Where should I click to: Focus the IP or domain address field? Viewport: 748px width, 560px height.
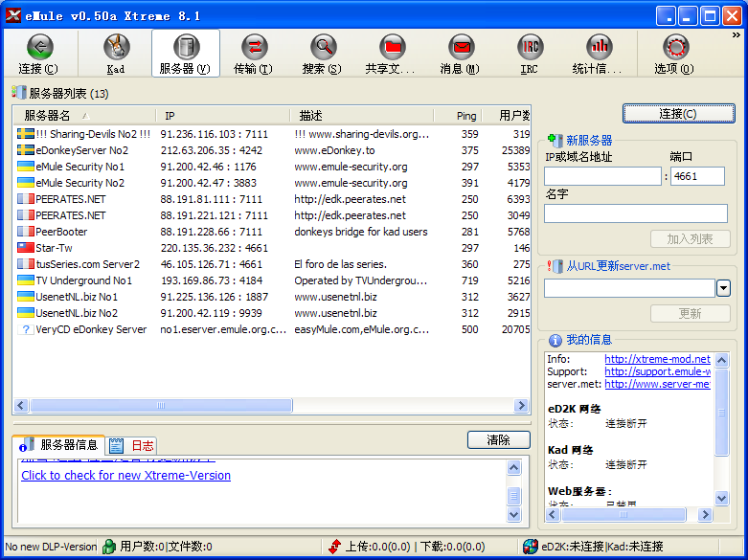click(603, 176)
